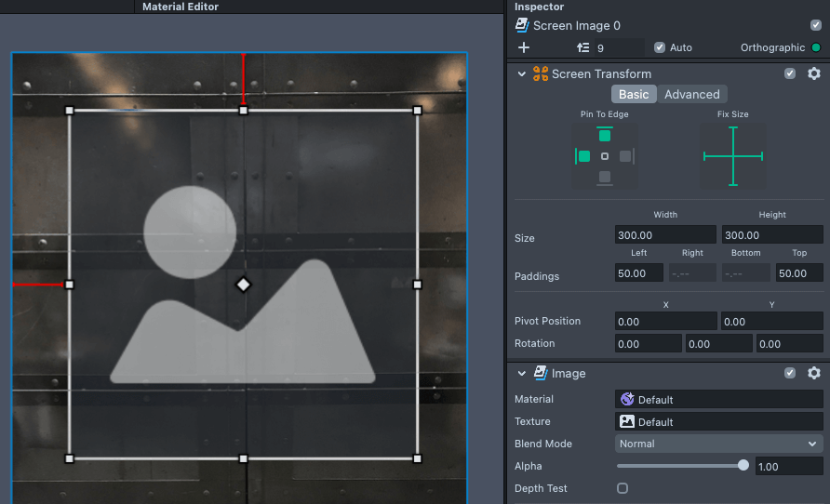This screenshot has width=830, height=504.
Task: Click the Alpha slider handle
Action: 743,466
